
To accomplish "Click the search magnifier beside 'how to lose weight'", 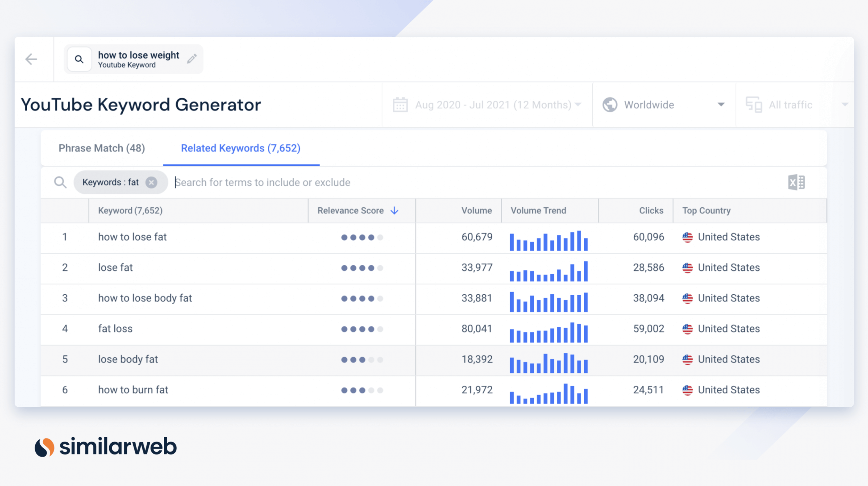I will (x=79, y=59).
